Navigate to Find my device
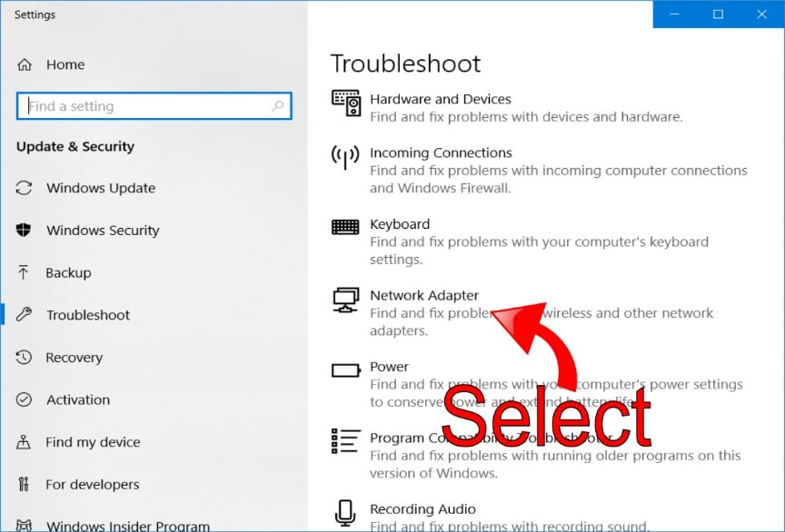785x532 pixels. (x=93, y=442)
